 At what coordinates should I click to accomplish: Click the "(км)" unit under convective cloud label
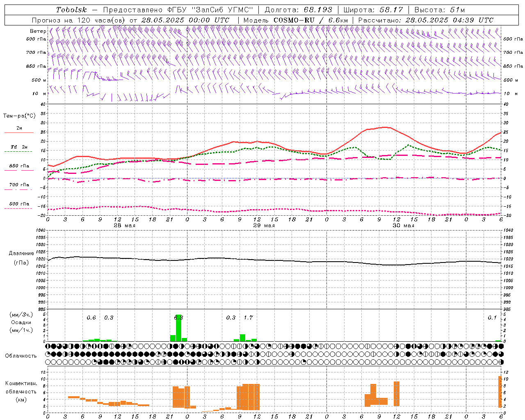click(21, 399)
